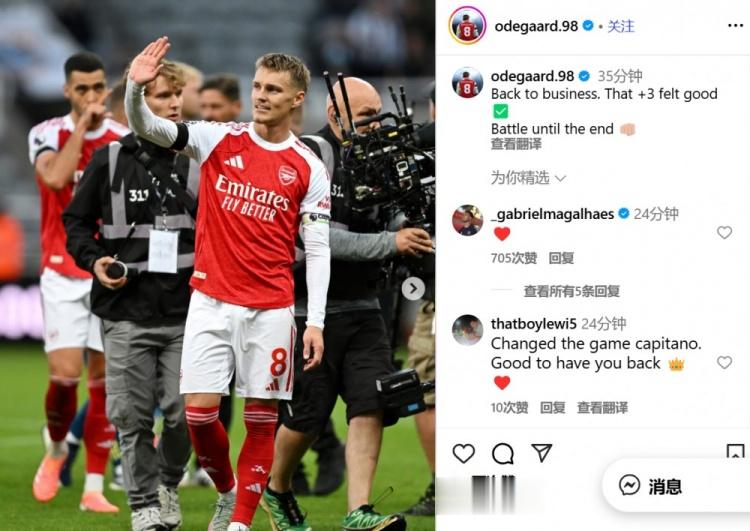
Task: Reply to the thatboylewi5 comment
Action: point(552,408)
